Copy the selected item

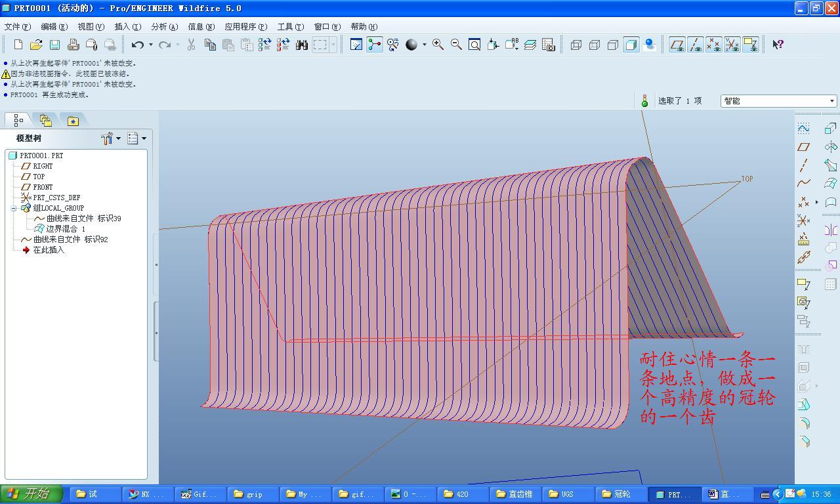point(210,45)
